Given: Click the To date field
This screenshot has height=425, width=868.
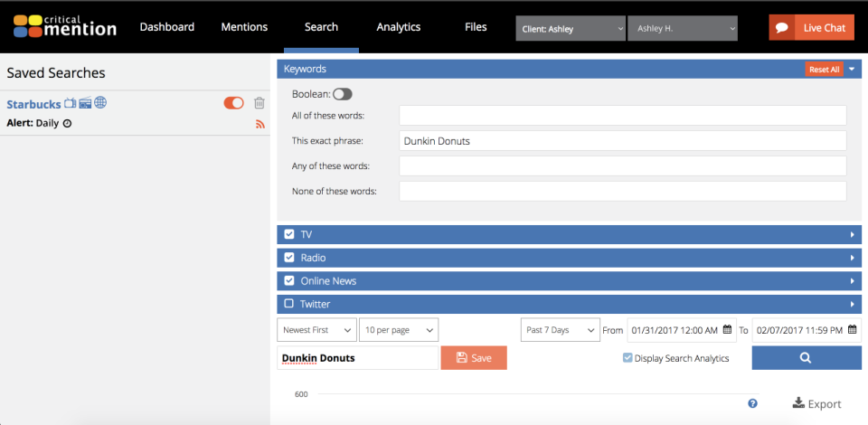Looking at the screenshot, I should click(x=807, y=330).
